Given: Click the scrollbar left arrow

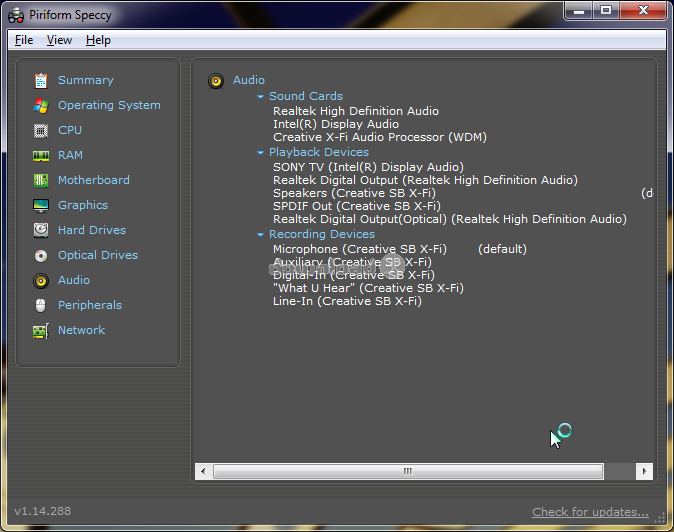Looking at the screenshot, I should pyautogui.click(x=203, y=471).
